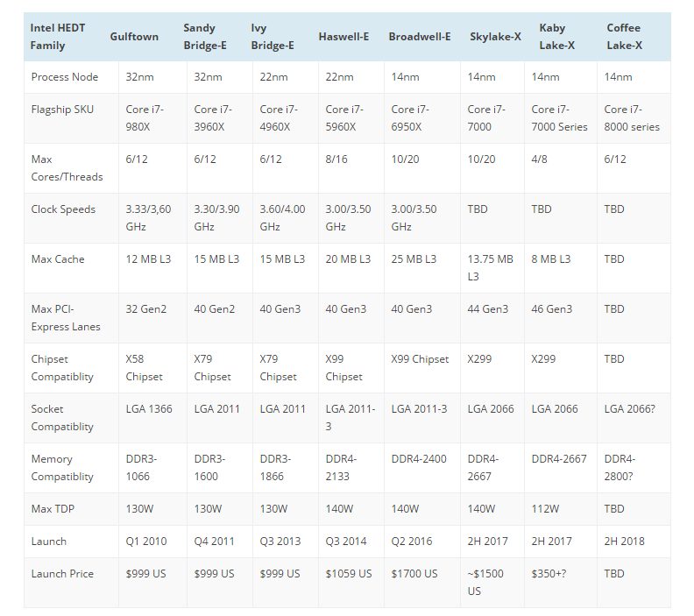Select the DDR4-2133 memory cell
Viewport: 694px width, 616px height.
[x=343, y=468]
